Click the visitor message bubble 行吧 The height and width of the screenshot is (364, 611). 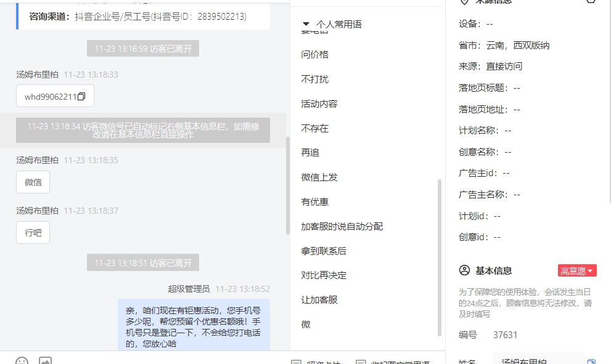point(33,233)
